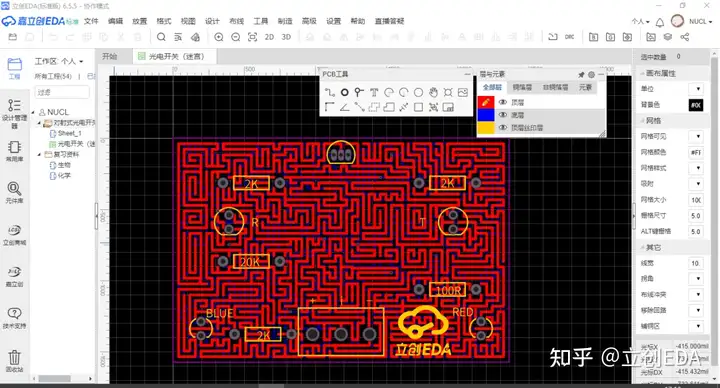Select the Text tool in PCB Tools

[x=374, y=92]
